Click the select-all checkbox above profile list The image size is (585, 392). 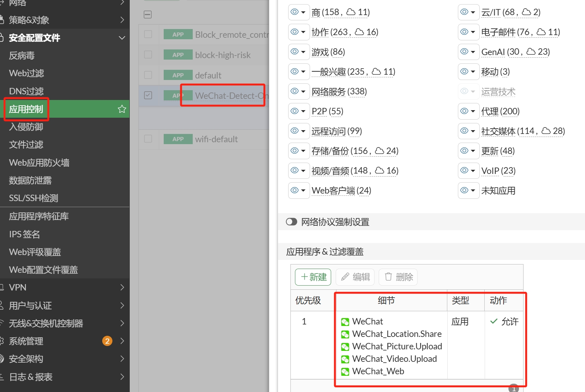(x=148, y=15)
